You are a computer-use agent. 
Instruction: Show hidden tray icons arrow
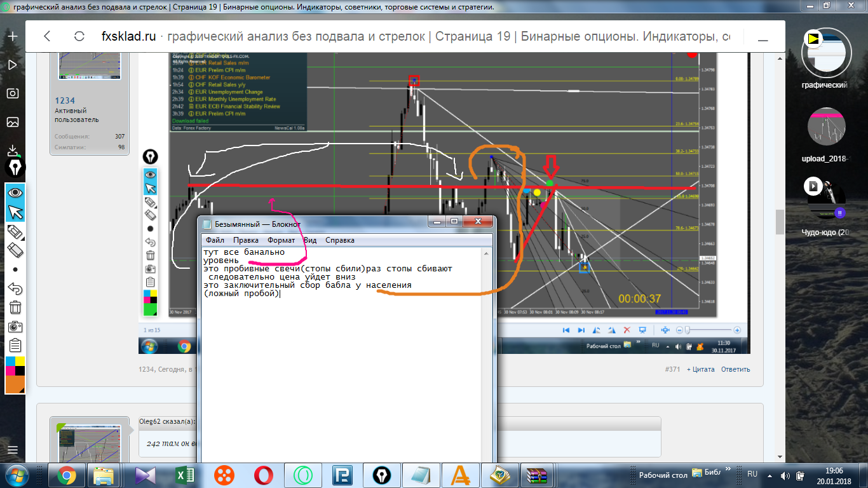[770, 475]
